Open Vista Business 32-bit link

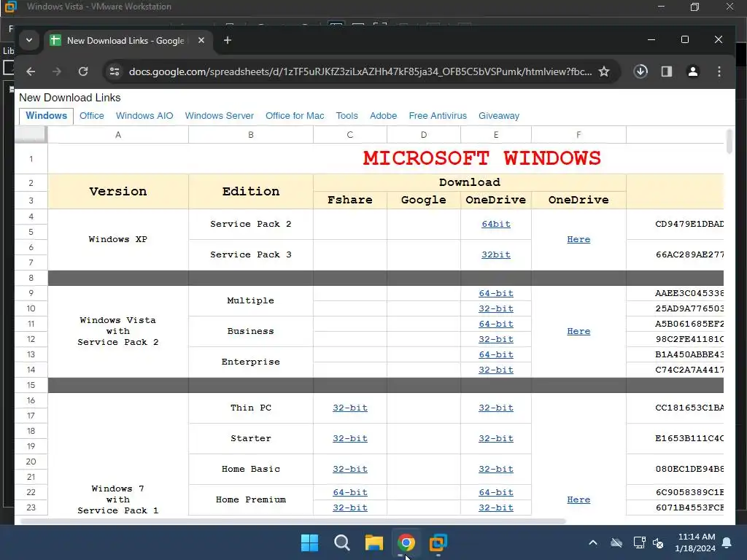point(496,339)
